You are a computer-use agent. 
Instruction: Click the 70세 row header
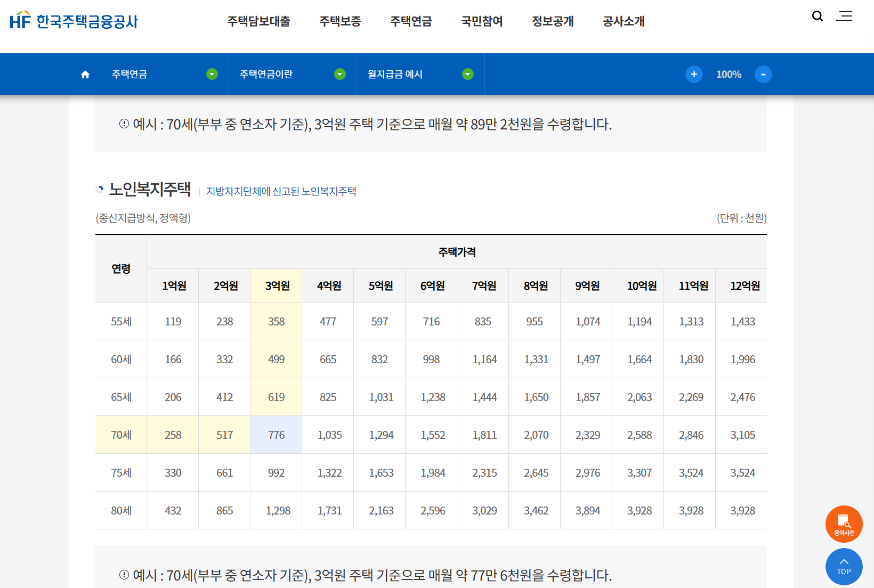point(121,435)
